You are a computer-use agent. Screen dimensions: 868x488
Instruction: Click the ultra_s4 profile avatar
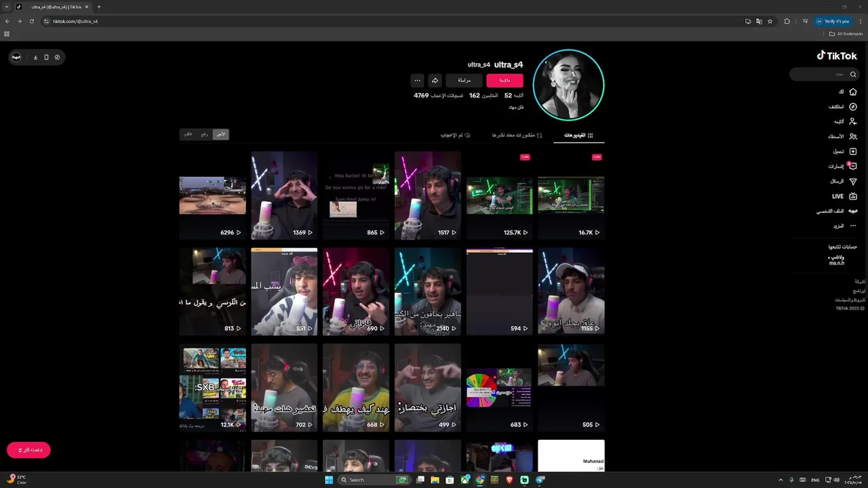pyautogui.click(x=568, y=85)
